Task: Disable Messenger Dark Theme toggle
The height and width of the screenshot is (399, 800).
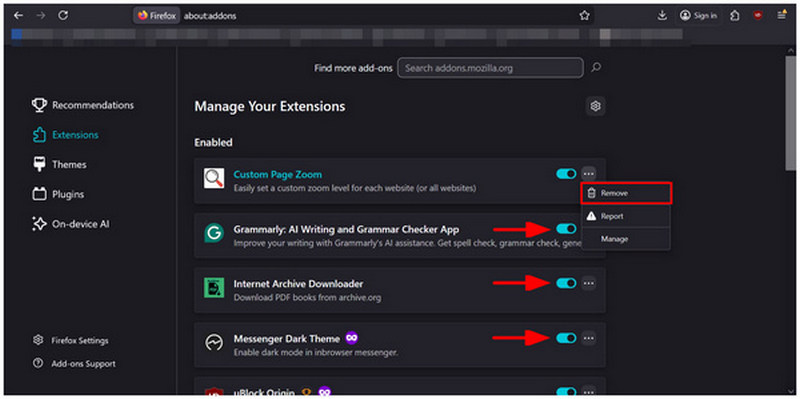Action: [566, 338]
